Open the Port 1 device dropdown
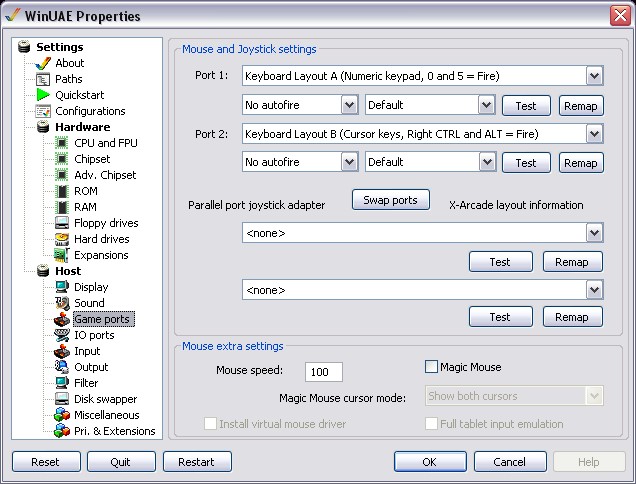The height and width of the screenshot is (484, 636). [x=594, y=76]
